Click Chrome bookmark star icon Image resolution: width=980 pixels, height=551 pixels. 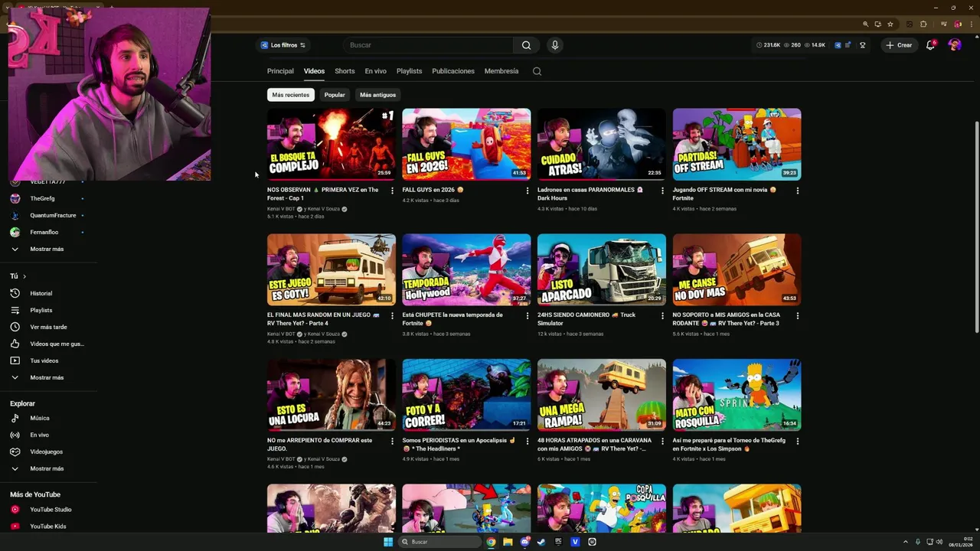tap(890, 24)
